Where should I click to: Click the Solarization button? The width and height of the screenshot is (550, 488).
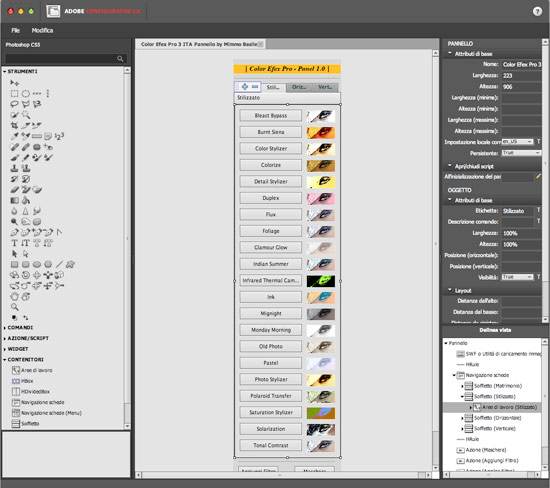[x=270, y=429]
